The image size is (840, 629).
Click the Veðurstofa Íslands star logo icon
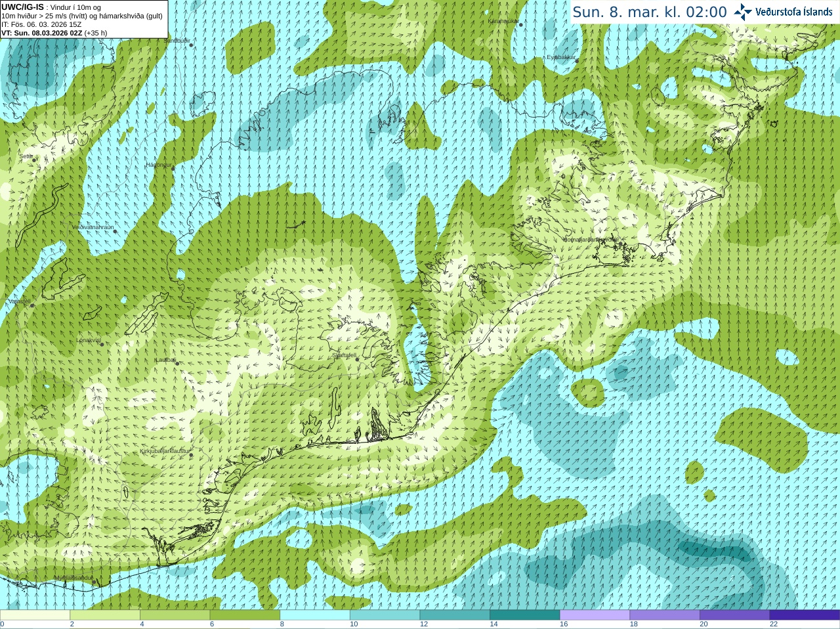coord(743,12)
